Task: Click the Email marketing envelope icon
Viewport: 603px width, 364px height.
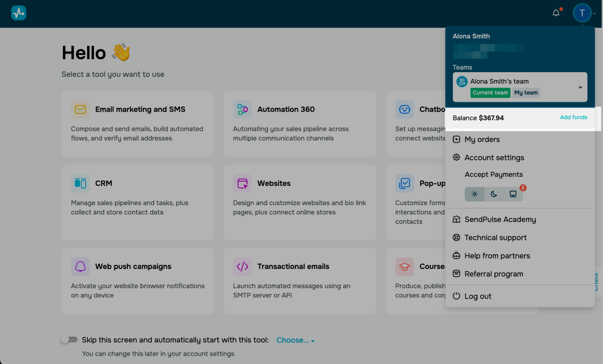Action: coord(81,110)
